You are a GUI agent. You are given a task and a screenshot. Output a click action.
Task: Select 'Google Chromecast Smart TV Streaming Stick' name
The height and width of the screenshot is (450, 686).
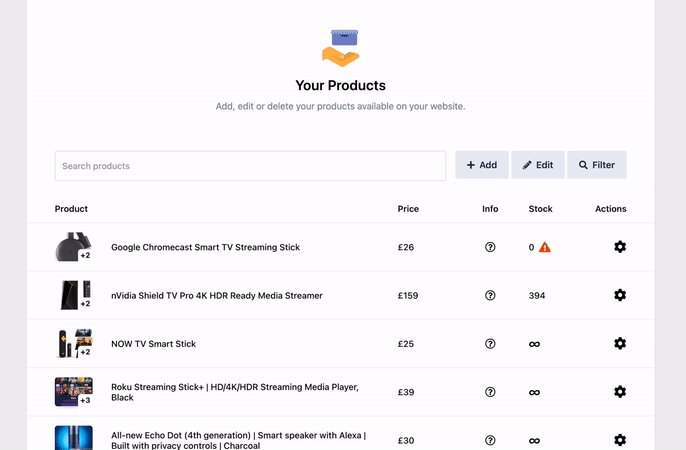[x=205, y=247]
